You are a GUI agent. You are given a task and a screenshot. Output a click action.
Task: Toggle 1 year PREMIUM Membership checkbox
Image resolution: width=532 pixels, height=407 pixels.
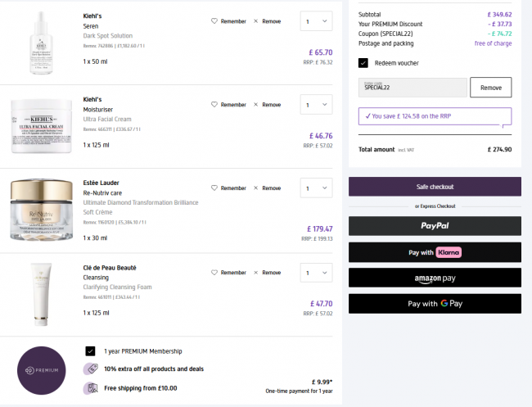click(x=90, y=351)
